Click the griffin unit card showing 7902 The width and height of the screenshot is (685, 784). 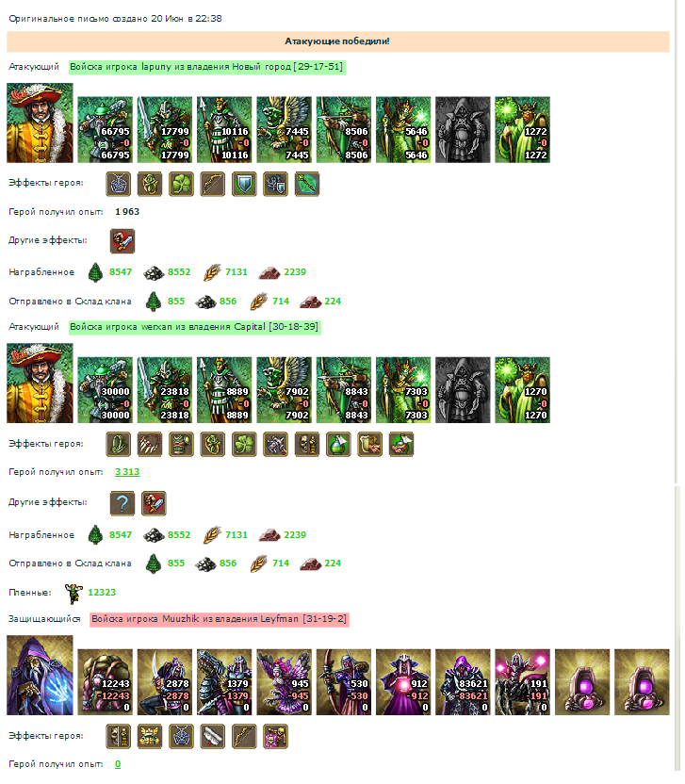point(284,390)
